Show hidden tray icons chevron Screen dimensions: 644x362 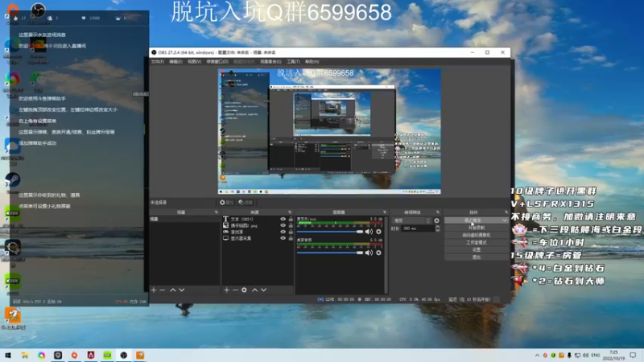(x=537, y=355)
